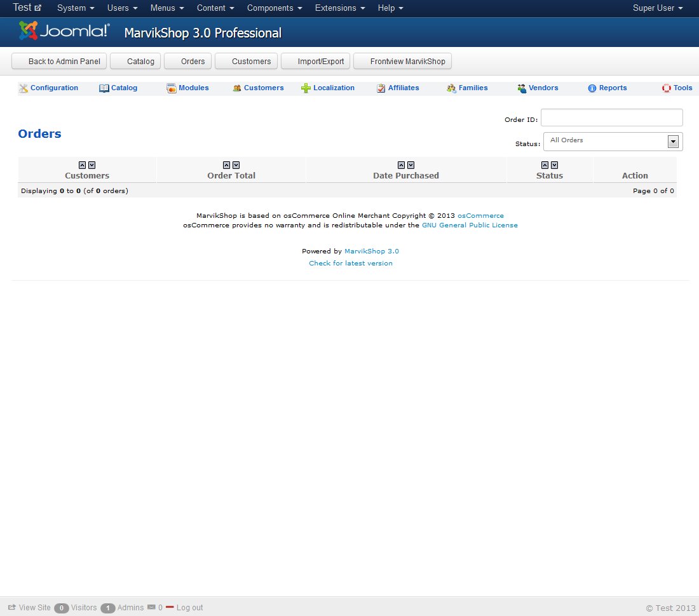Open the Reports section link
Image resolution: width=699 pixels, height=616 pixels.
[x=613, y=88]
